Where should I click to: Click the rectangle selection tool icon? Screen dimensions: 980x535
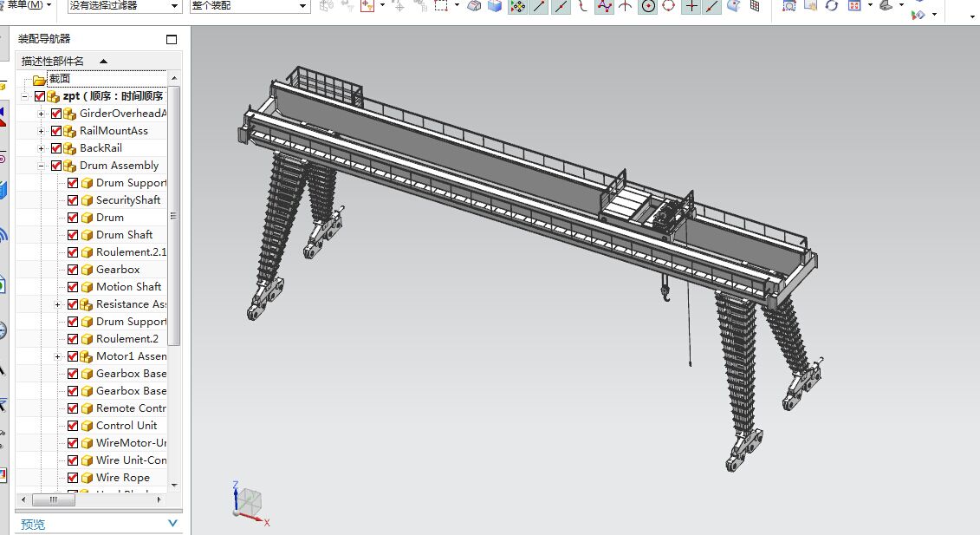click(442, 6)
